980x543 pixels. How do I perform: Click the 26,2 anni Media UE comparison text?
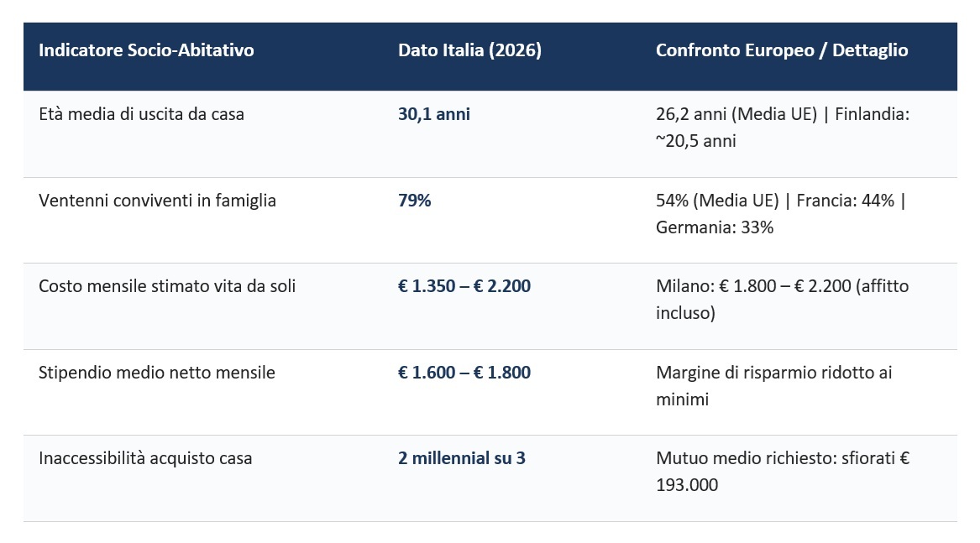(x=736, y=114)
